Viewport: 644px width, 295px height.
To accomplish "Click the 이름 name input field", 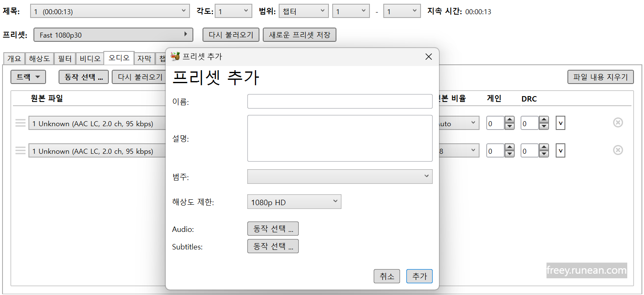I will tap(340, 101).
